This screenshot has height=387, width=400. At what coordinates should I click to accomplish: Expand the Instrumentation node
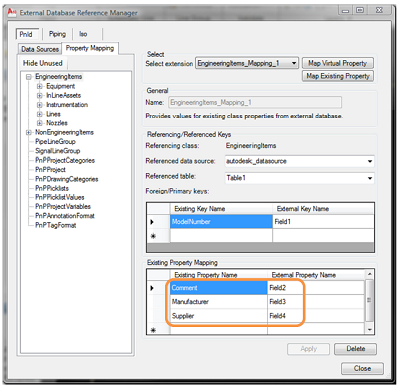pos(40,105)
